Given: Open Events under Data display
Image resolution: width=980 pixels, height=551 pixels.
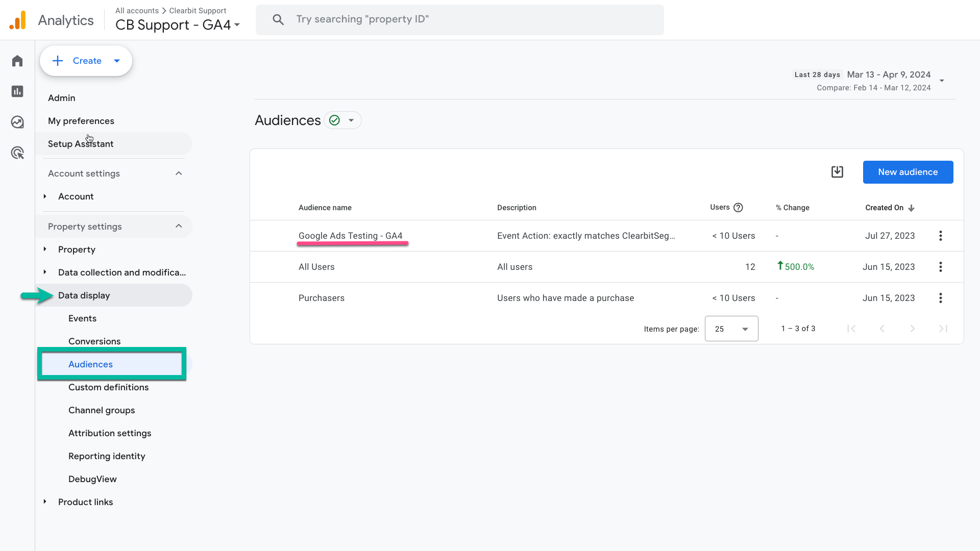Looking at the screenshot, I should [x=82, y=318].
